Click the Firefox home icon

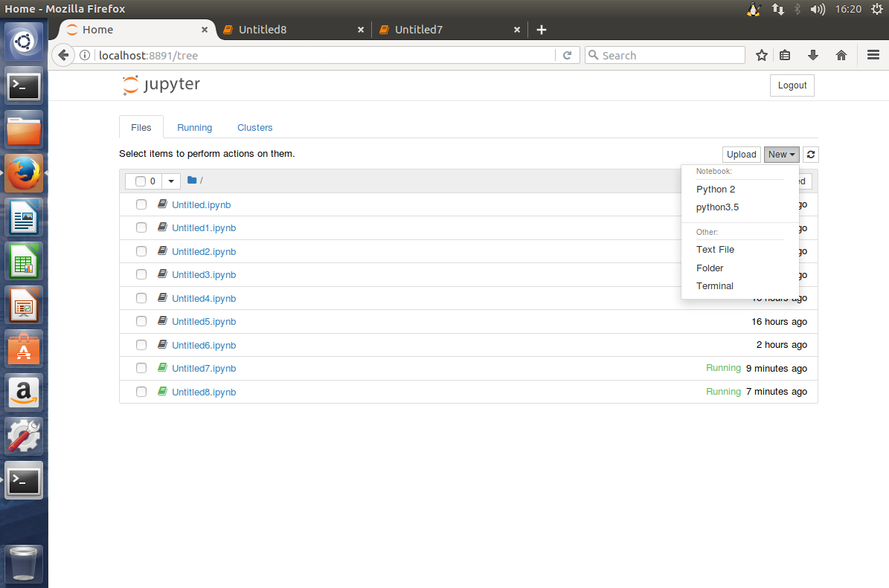pyautogui.click(x=841, y=54)
